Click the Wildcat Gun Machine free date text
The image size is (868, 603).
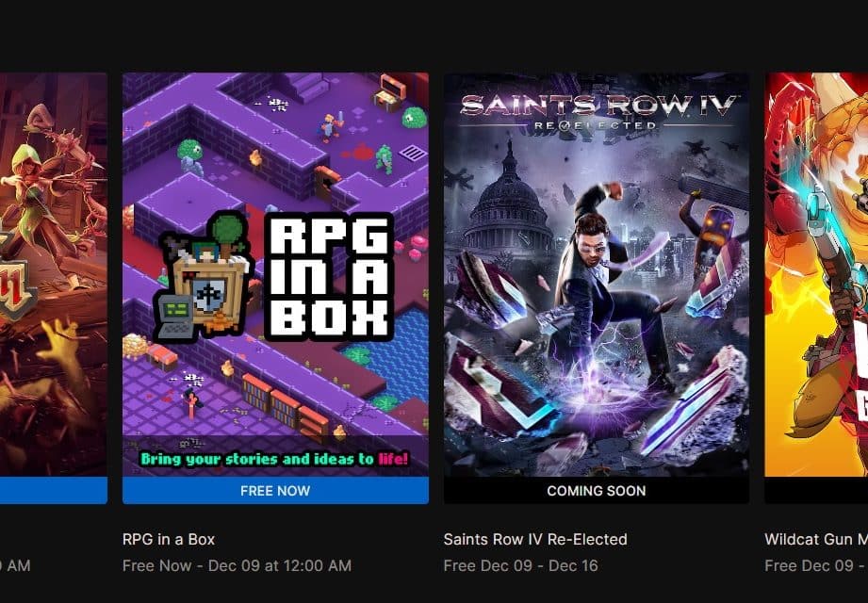coord(816,566)
